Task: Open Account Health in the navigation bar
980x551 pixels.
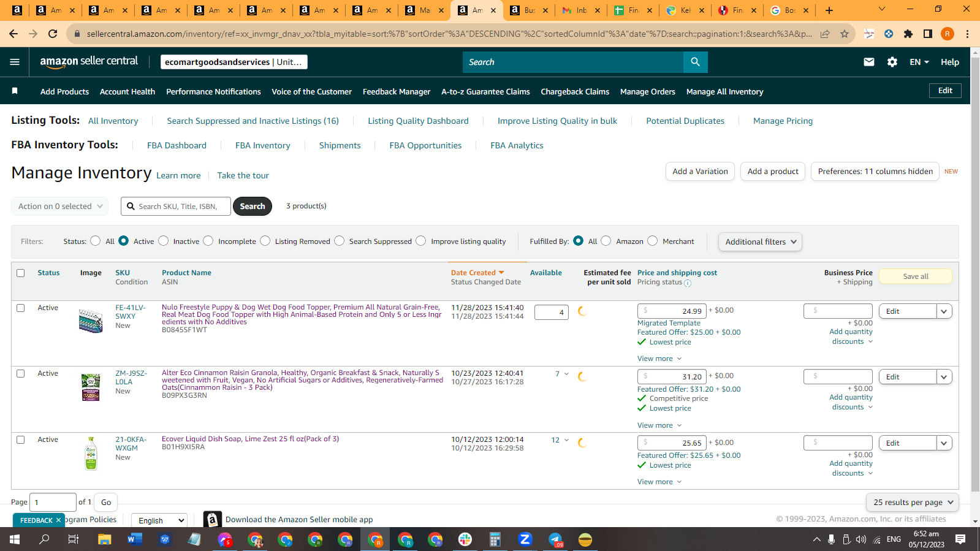Action: (x=127, y=92)
